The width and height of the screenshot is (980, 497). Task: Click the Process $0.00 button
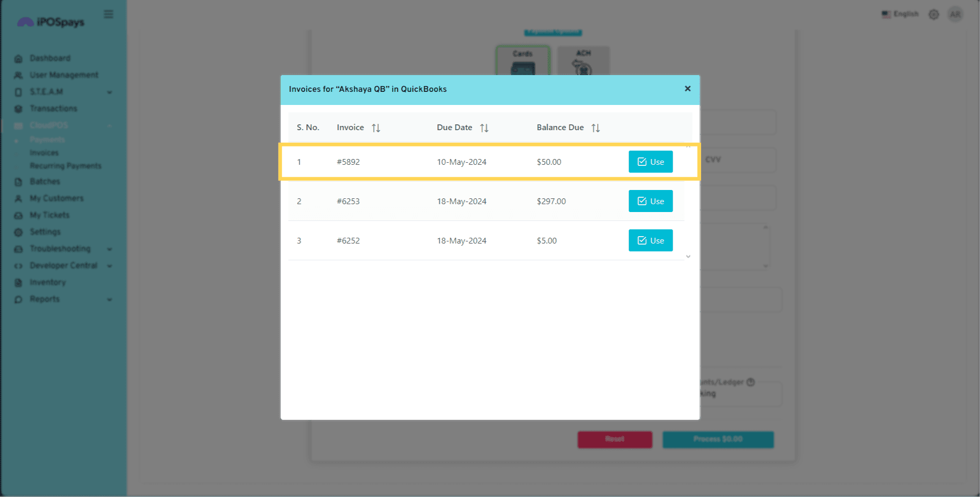point(718,439)
